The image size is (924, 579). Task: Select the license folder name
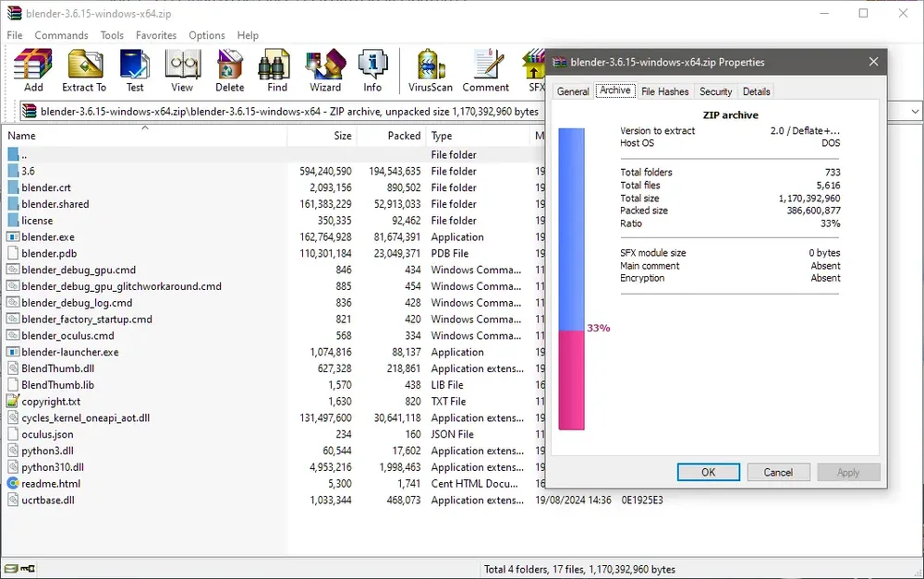point(37,221)
